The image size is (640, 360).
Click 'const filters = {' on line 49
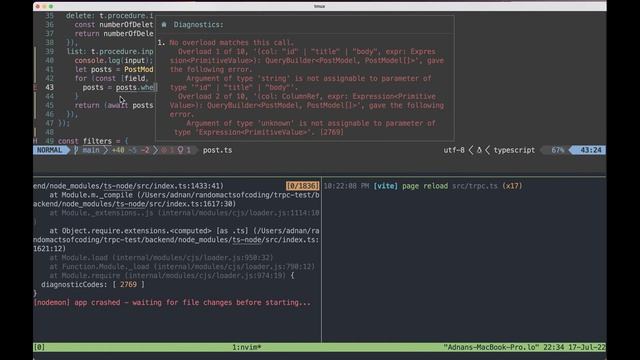[x=93, y=141]
